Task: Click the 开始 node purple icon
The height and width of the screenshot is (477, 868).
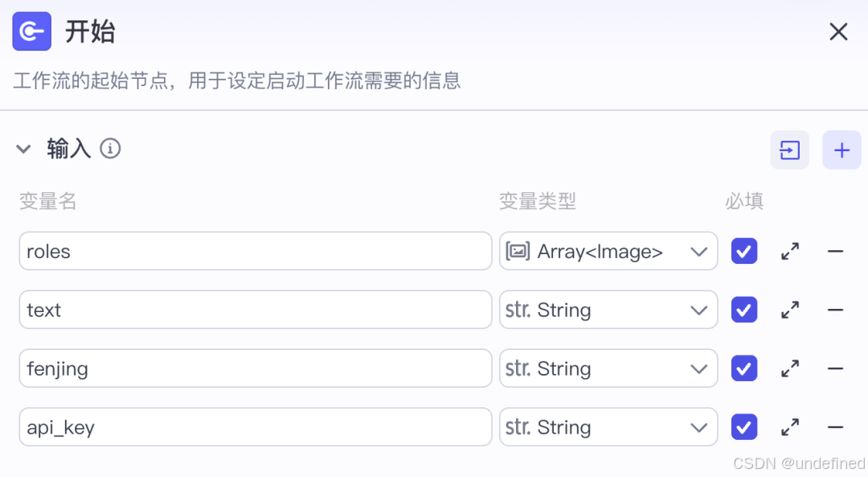Action: [x=32, y=31]
